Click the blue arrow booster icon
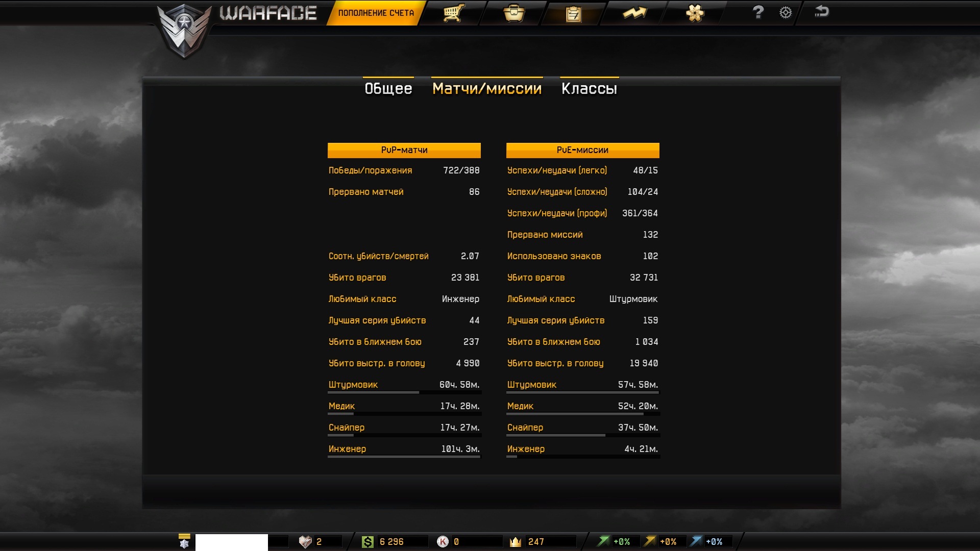Screen dimensions: 980x551 click(696, 541)
